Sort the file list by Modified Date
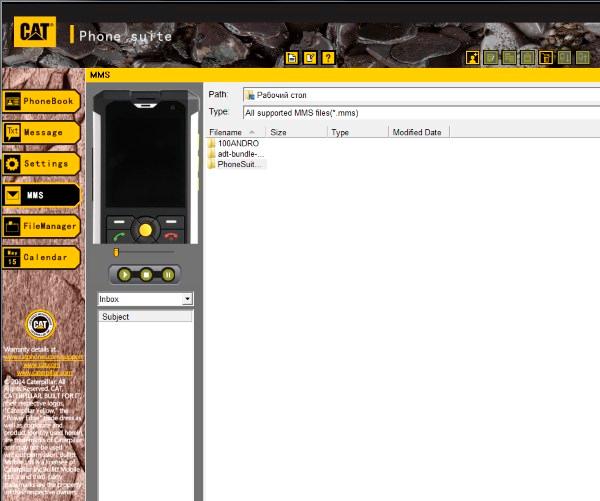This screenshot has height=501, width=600. 419,132
